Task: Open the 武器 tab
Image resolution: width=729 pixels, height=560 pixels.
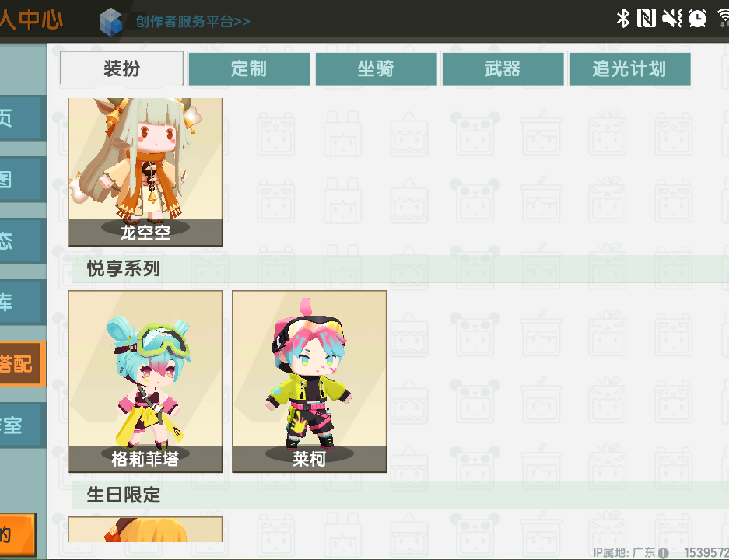Action: [503, 68]
